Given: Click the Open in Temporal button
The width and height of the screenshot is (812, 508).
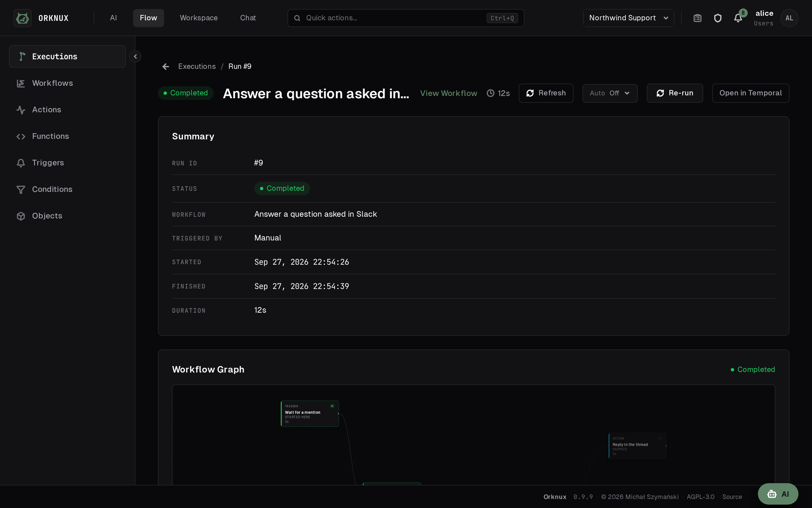Looking at the screenshot, I should click(751, 93).
